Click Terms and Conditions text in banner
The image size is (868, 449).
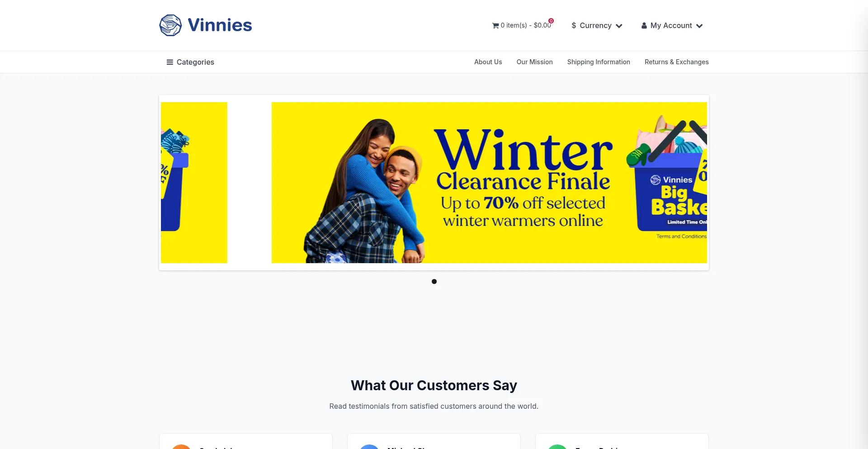[x=681, y=236]
